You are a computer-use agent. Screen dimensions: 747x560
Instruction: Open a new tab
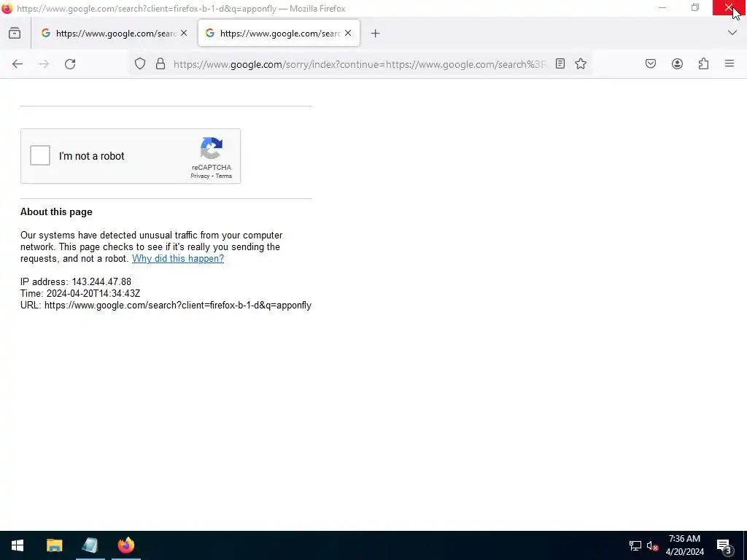[376, 34]
